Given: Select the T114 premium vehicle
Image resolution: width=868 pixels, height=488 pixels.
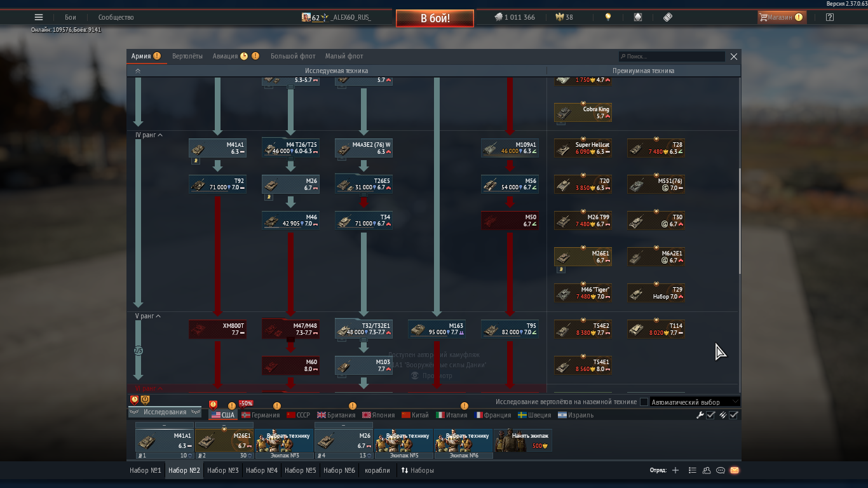Looking at the screenshot, I should click(656, 329).
